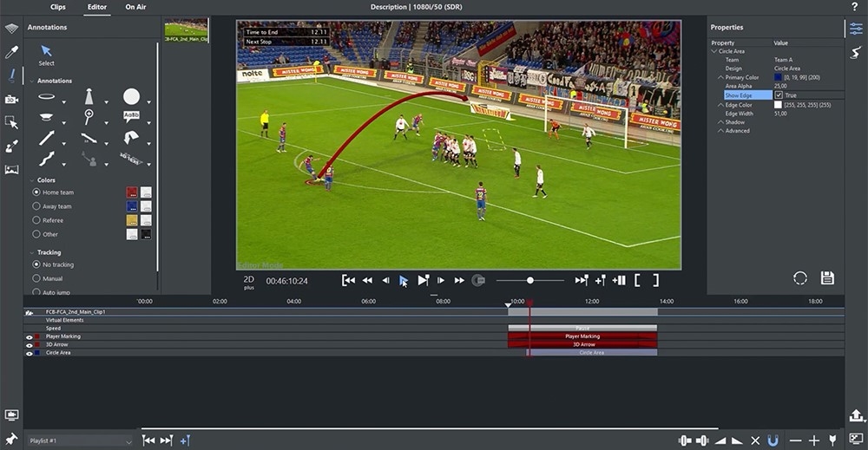Uncheck the Show Edge checkbox
The width and height of the screenshot is (868, 450).
tap(779, 95)
